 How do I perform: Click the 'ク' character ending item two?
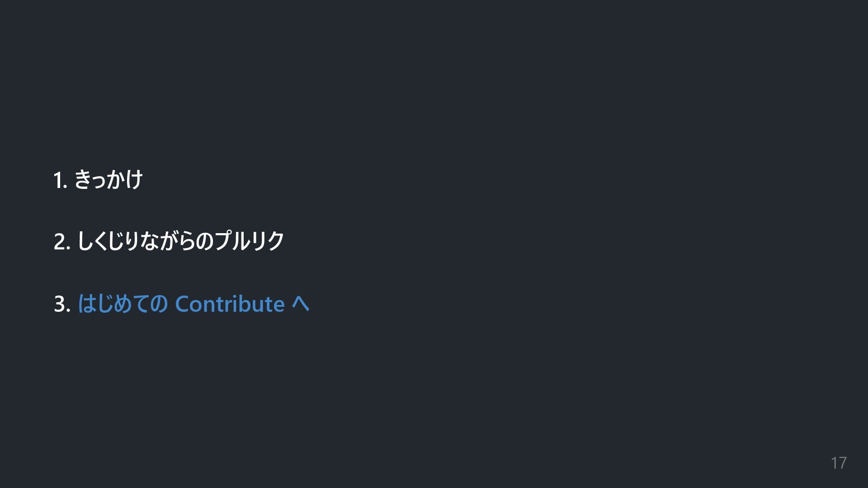(x=275, y=241)
